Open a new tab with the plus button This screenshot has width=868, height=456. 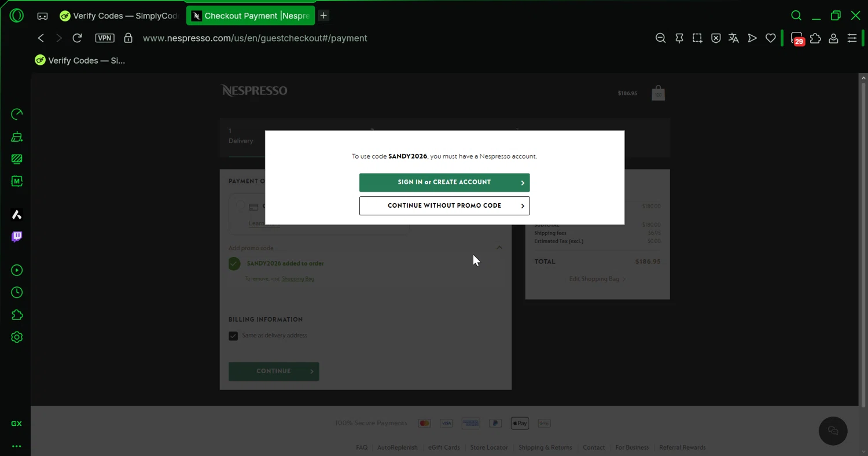click(x=323, y=16)
